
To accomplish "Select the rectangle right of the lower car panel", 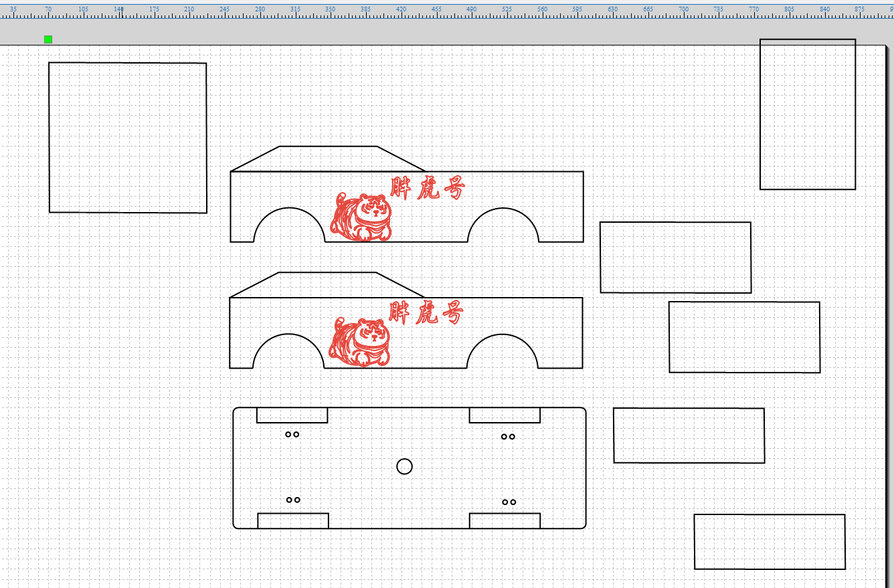I will point(745,337).
